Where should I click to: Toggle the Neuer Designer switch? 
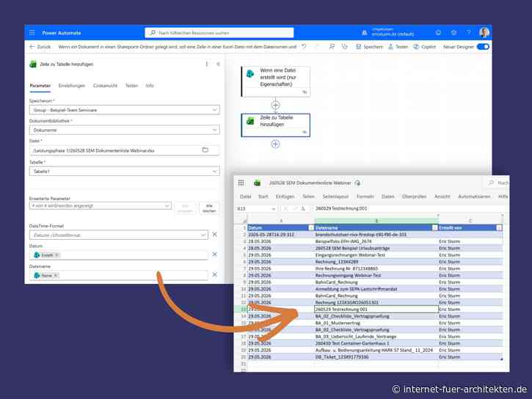click(x=483, y=47)
